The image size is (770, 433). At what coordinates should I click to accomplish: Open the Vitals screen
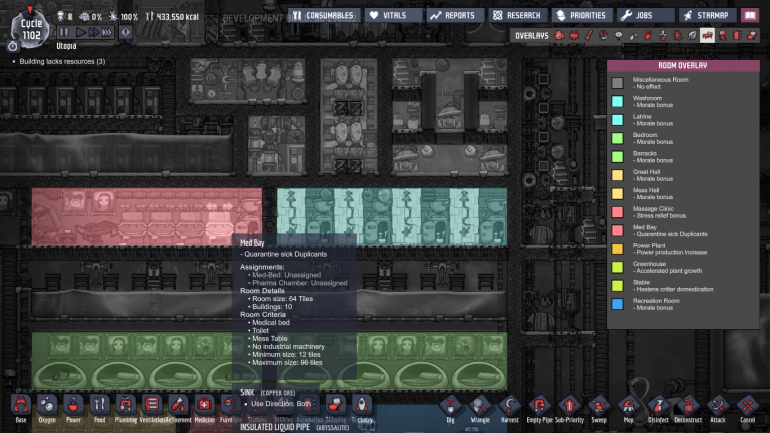click(393, 15)
